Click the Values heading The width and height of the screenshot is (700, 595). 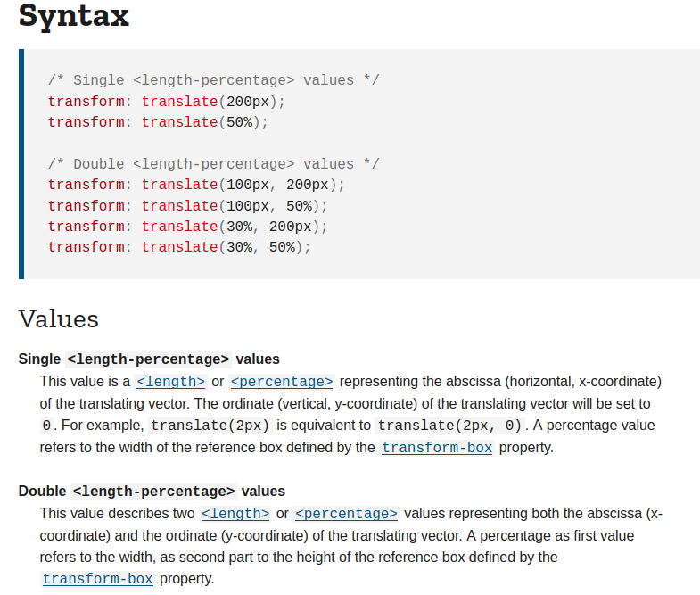(x=59, y=318)
